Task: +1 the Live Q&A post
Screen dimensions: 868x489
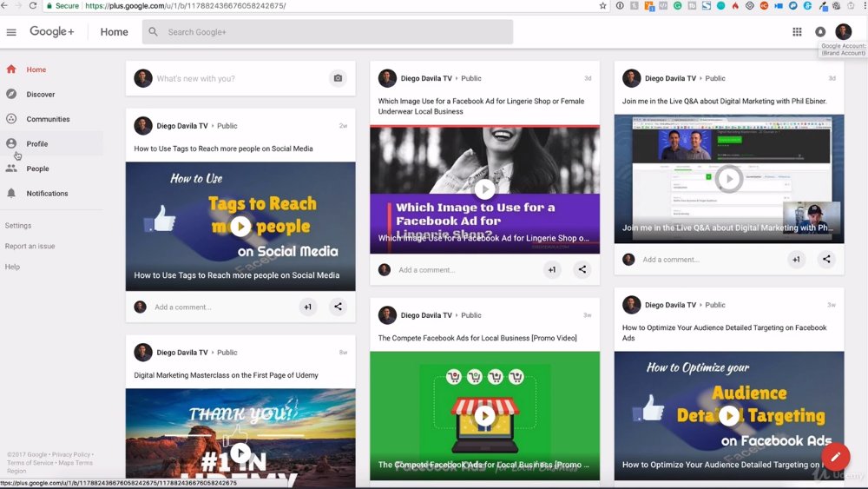Action: [x=796, y=259]
